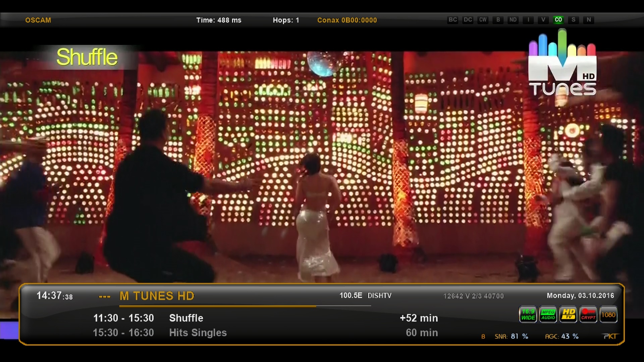Image resolution: width=644 pixels, height=362 pixels.
Task: Click the Shuffle overlay title on video
Action: (87, 57)
